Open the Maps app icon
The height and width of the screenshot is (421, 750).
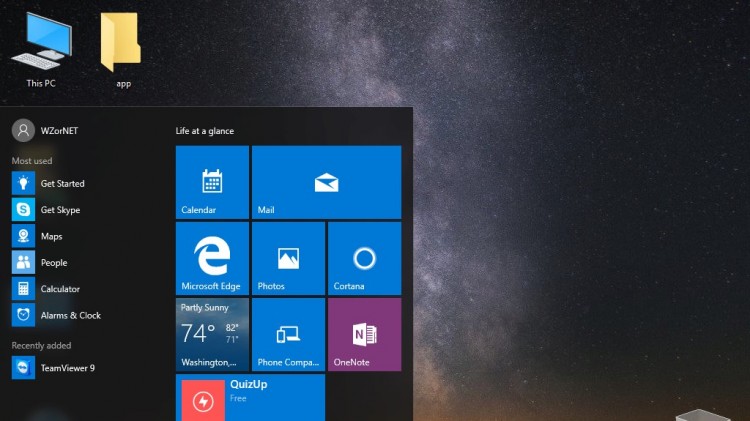(x=23, y=236)
